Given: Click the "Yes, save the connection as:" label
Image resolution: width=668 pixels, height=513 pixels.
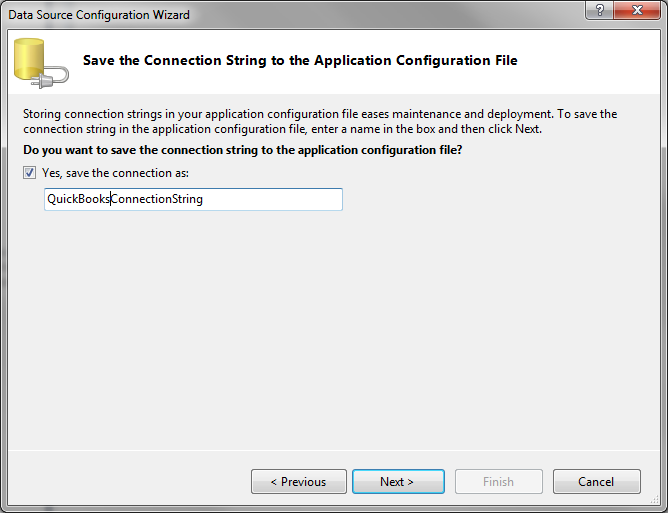Looking at the screenshot, I should click(115, 173).
